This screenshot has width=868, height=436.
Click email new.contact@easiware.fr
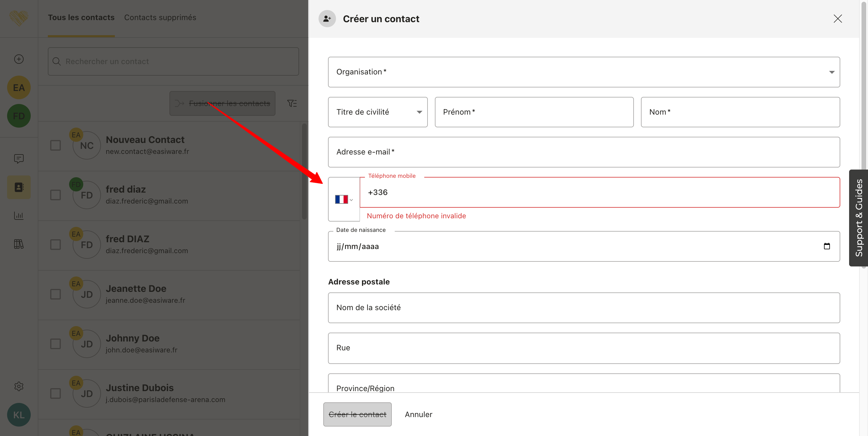click(x=148, y=152)
